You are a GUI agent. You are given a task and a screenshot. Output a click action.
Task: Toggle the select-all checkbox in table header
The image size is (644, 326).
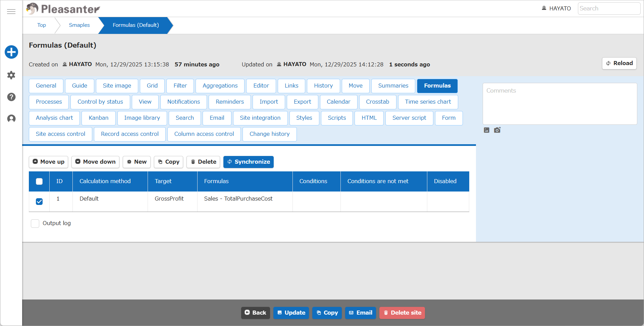click(x=39, y=181)
